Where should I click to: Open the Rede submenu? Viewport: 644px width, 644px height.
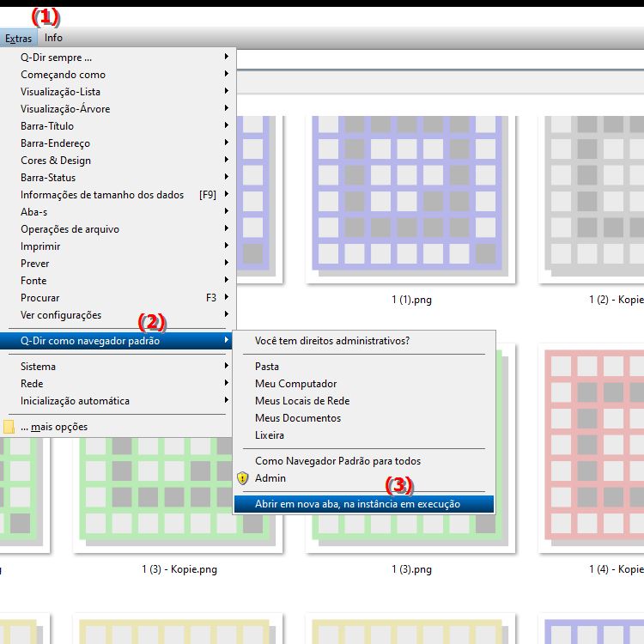coord(118,384)
